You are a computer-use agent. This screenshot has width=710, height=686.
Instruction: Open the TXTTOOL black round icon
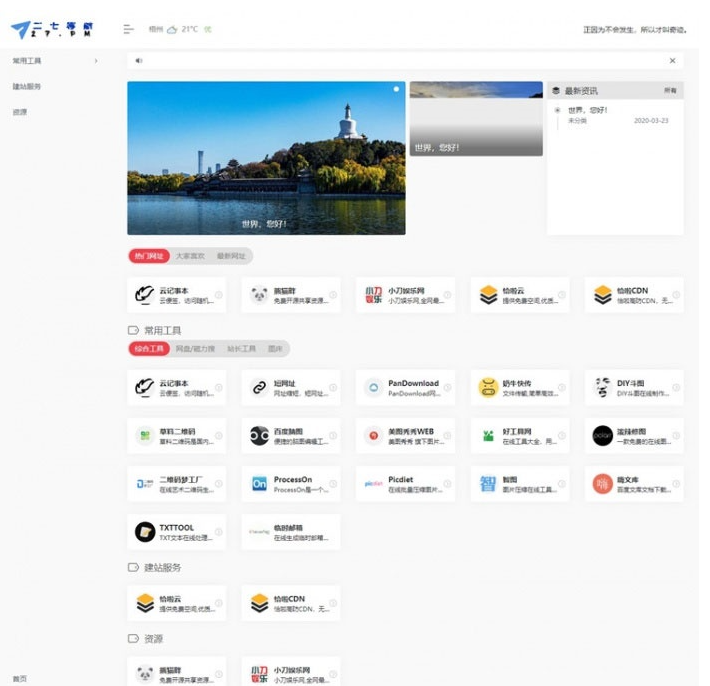(145, 532)
